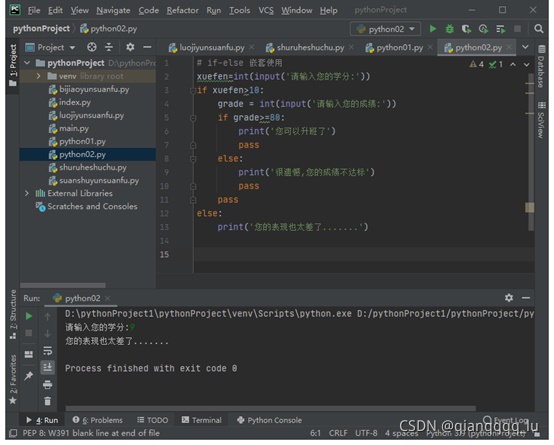Open the SciView tool window
Image resolution: width=554 pixels, height=445 pixels.
[x=541, y=121]
